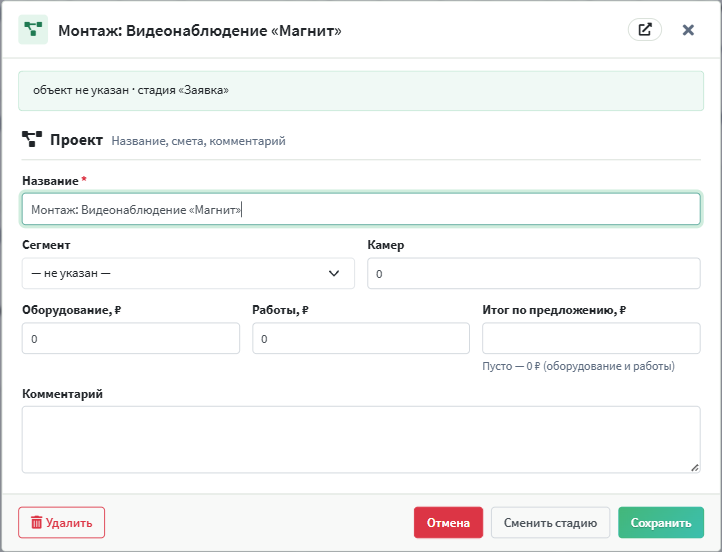
Task: Click Сменить стадию button
Action: [550, 523]
